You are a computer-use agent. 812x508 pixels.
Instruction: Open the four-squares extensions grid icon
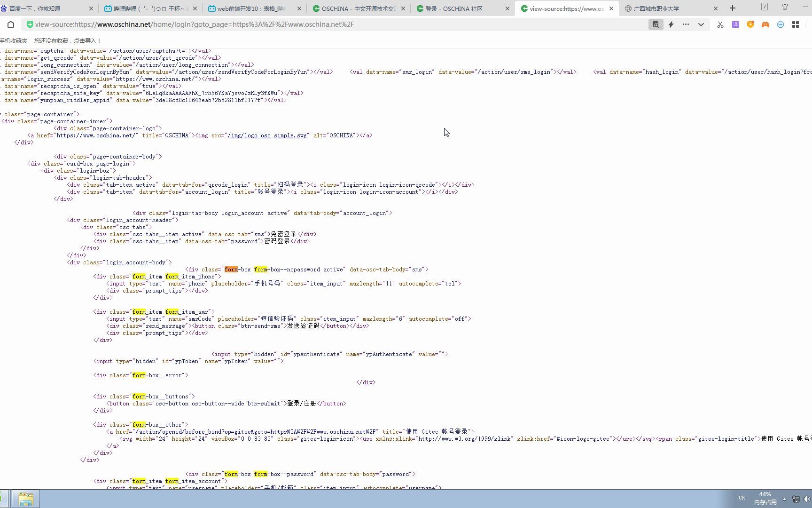click(796, 24)
